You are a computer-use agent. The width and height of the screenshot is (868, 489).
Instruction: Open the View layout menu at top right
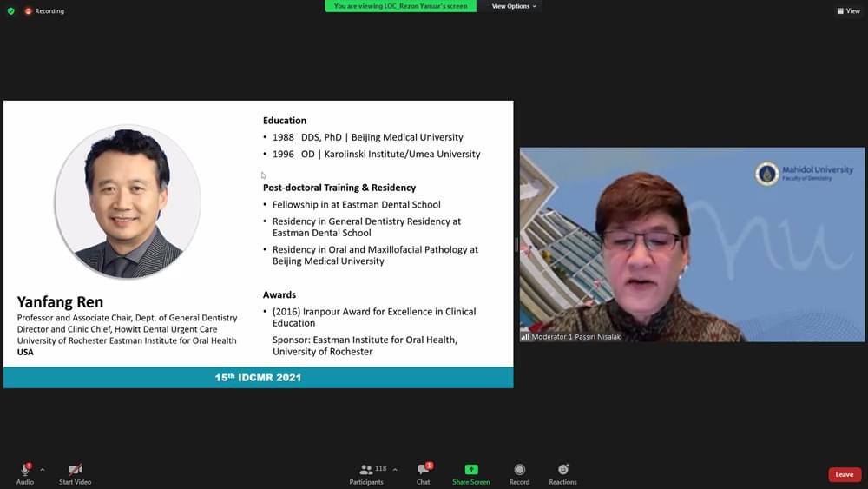[x=848, y=11]
